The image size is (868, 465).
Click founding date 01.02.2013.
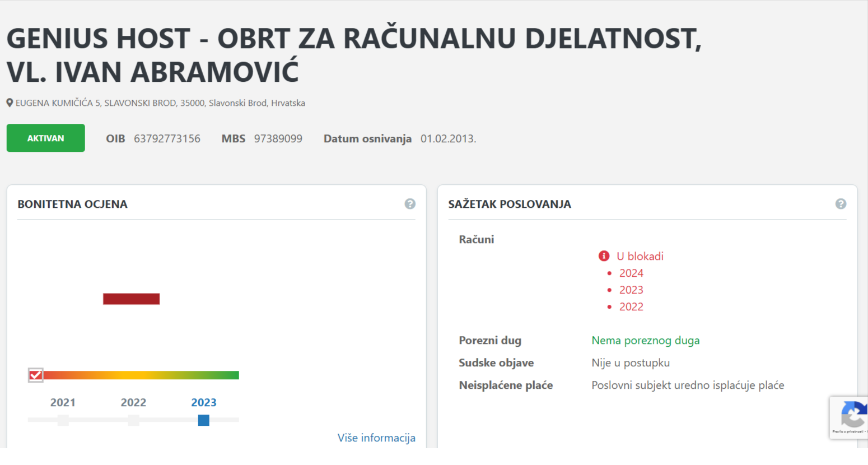click(x=449, y=138)
